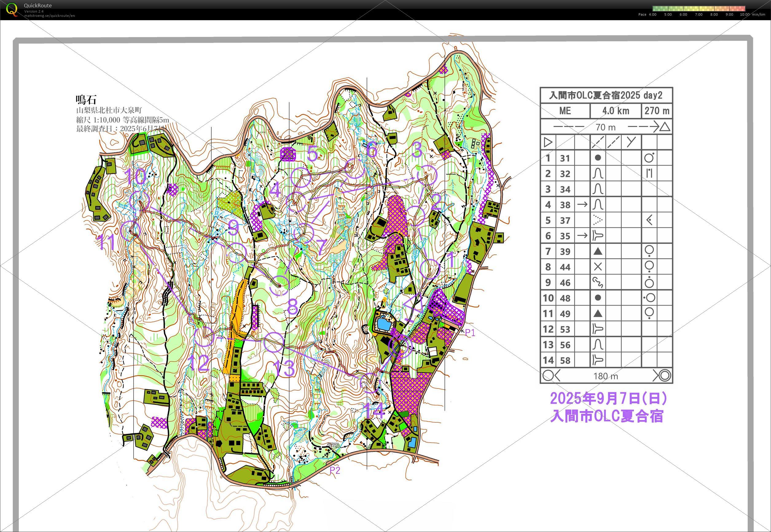Click the 入間市OLC夏合宿2025 day2 header
The width and height of the screenshot is (771, 532).
606,95
